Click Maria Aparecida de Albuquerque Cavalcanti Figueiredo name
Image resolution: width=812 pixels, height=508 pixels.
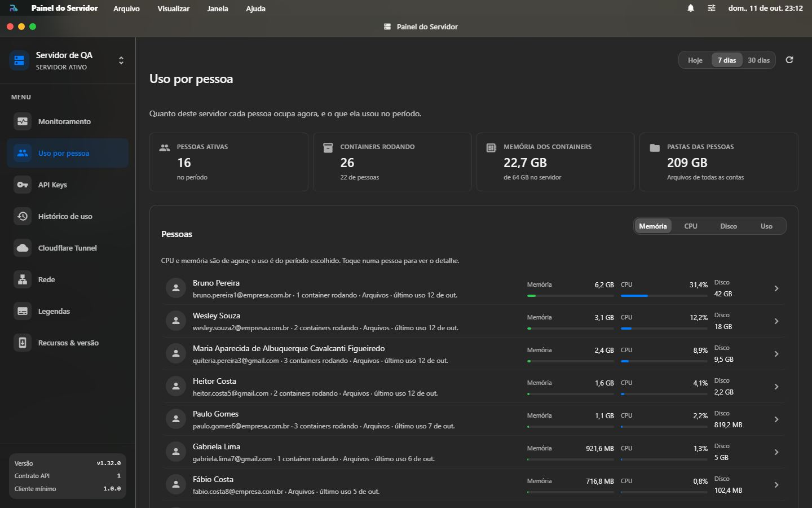tap(289, 348)
